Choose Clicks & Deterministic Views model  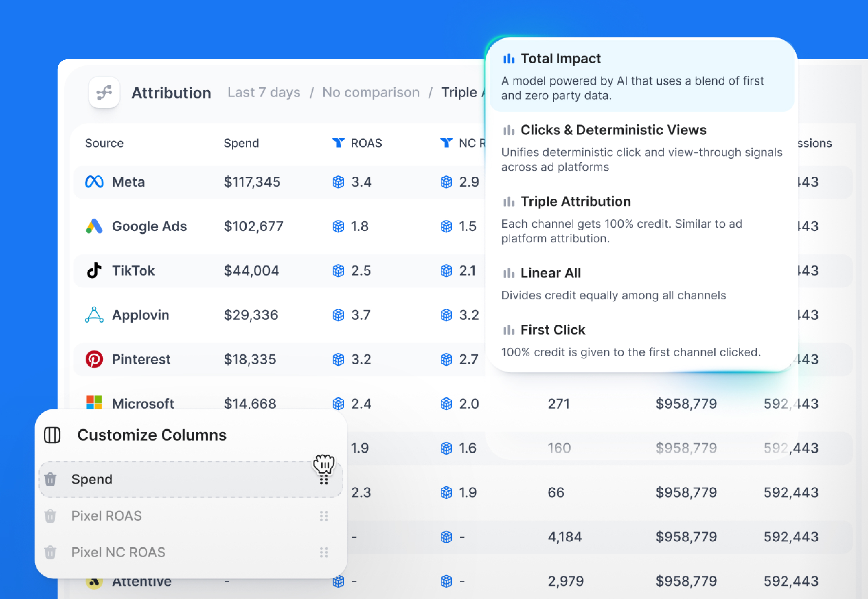[x=642, y=148]
